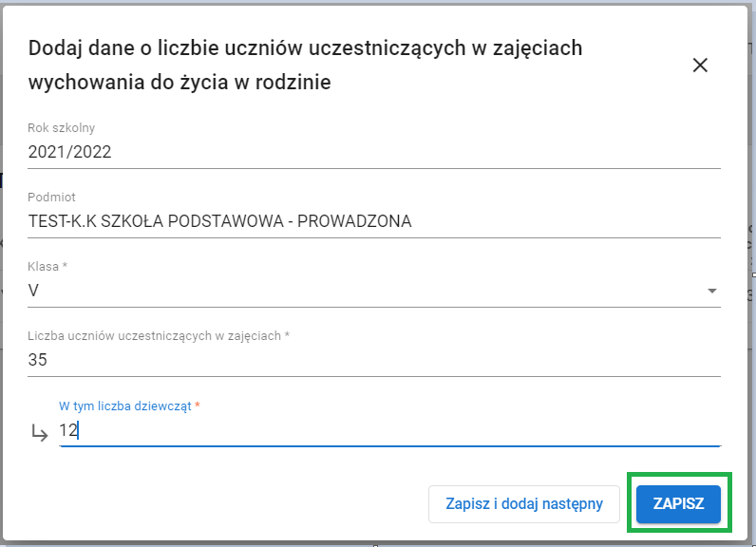Expand the Klasa dropdown arrow
This screenshot has height=547, width=756.
(x=712, y=291)
